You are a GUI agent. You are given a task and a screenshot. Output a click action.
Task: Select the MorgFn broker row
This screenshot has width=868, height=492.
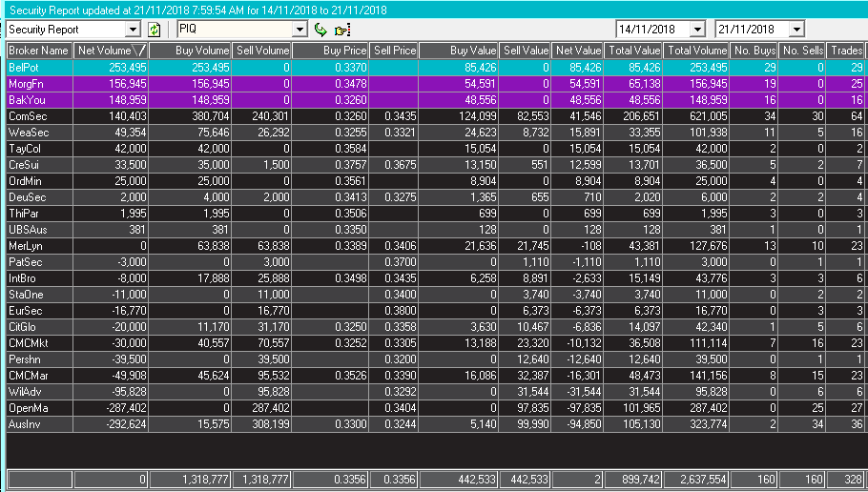tap(435, 84)
